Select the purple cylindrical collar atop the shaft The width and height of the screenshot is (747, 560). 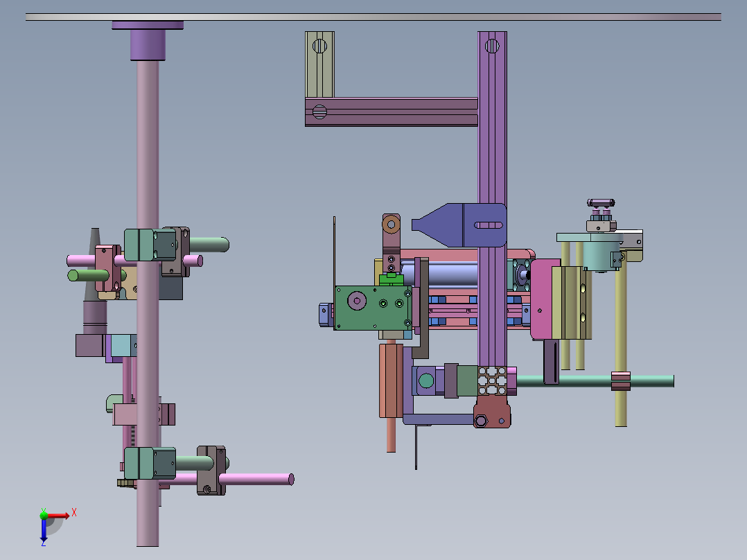coord(148,45)
